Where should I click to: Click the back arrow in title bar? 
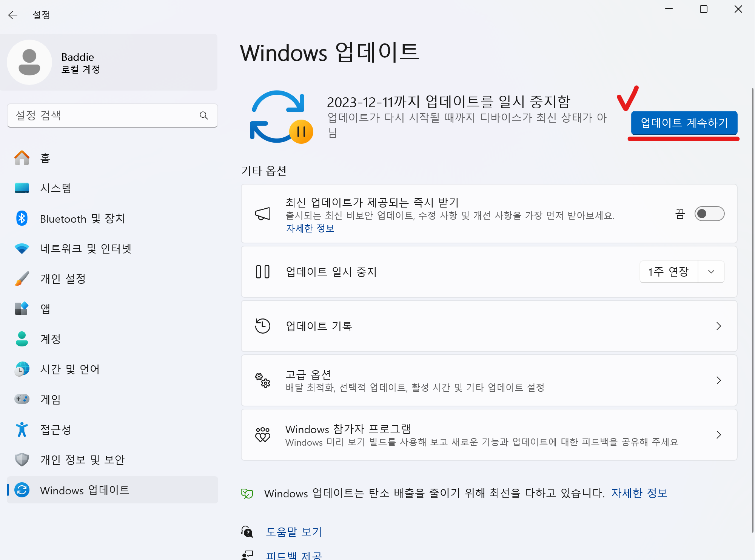pos(13,15)
